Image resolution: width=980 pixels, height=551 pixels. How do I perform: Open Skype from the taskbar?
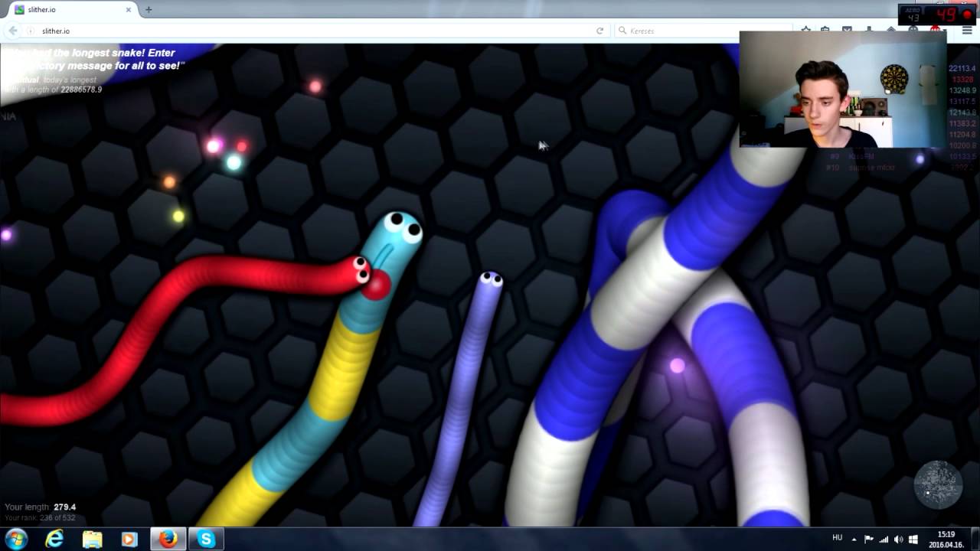tap(206, 540)
